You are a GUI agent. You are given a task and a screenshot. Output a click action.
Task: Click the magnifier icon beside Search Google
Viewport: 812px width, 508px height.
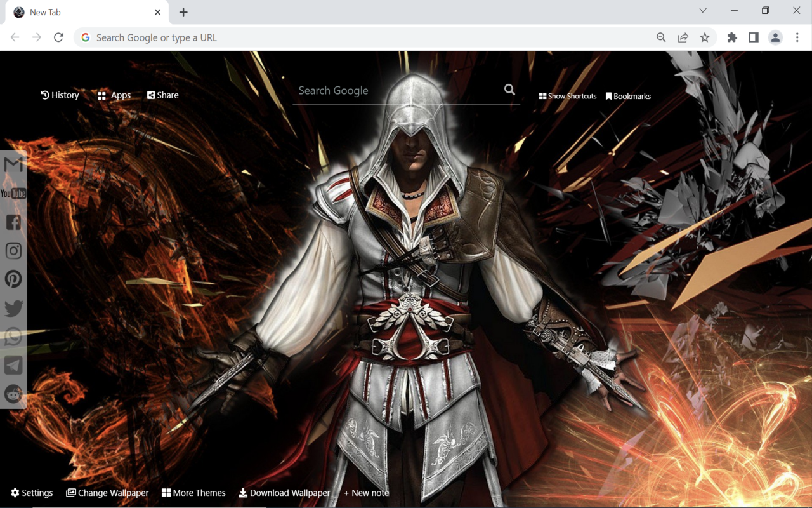pyautogui.click(x=509, y=90)
